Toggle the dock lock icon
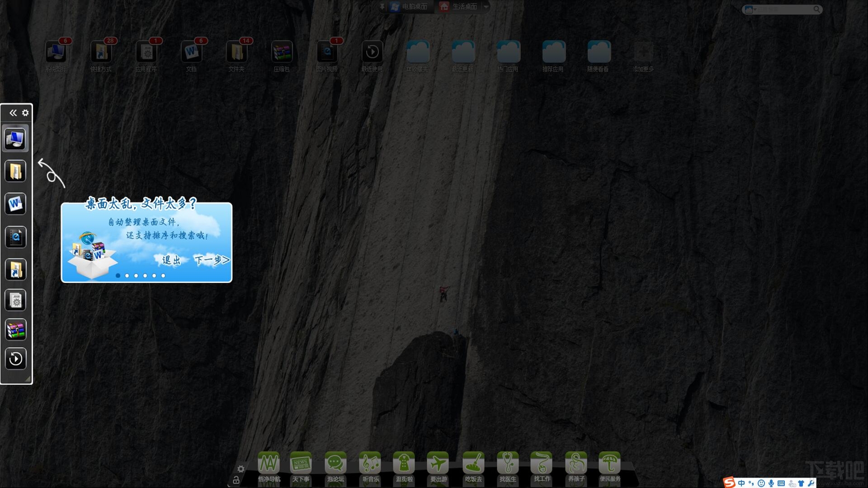Screen dimensions: 868x488 coord(236,480)
